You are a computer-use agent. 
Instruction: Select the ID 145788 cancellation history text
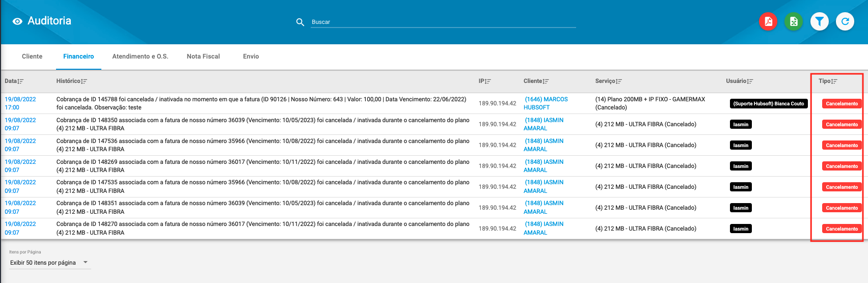point(261,103)
